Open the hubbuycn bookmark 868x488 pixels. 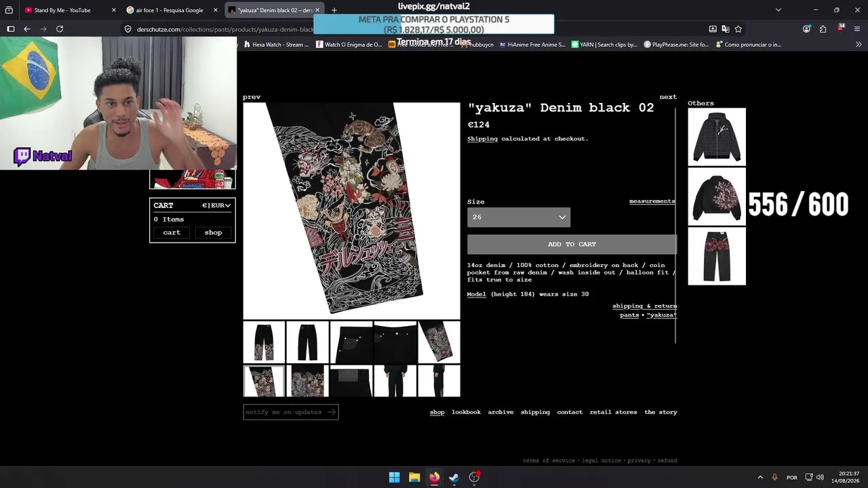477,45
